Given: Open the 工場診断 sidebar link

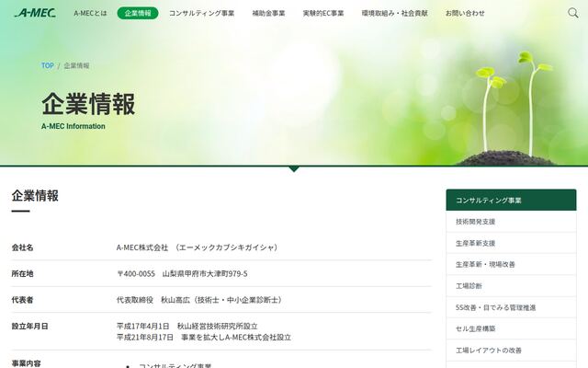Looking at the screenshot, I should click(x=511, y=286).
